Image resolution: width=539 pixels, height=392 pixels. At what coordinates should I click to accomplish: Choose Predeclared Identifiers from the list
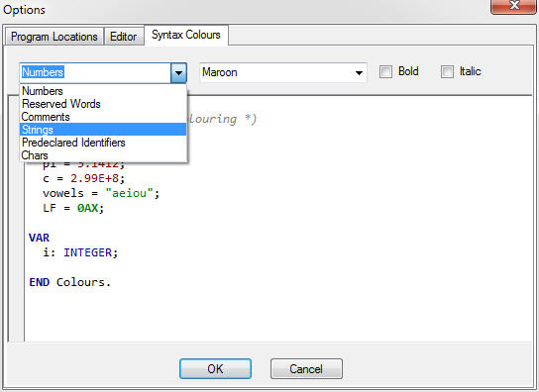click(x=103, y=143)
